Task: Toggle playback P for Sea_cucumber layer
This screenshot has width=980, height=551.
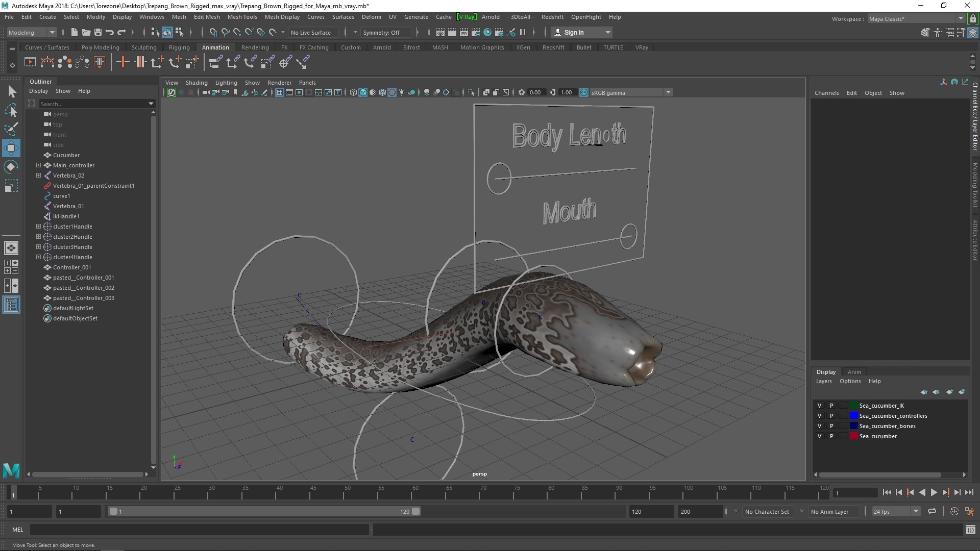Action: pyautogui.click(x=831, y=436)
